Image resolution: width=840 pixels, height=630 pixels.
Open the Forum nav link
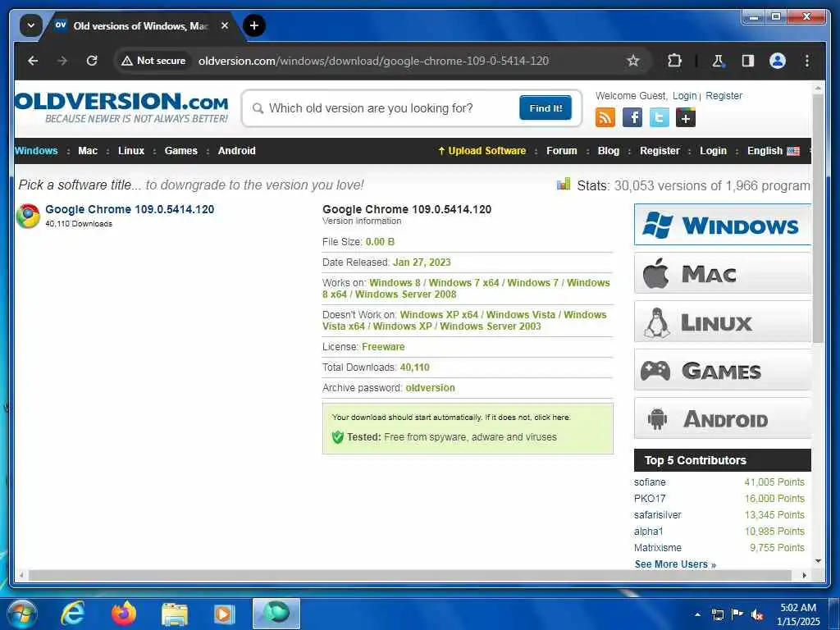point(561,151)
